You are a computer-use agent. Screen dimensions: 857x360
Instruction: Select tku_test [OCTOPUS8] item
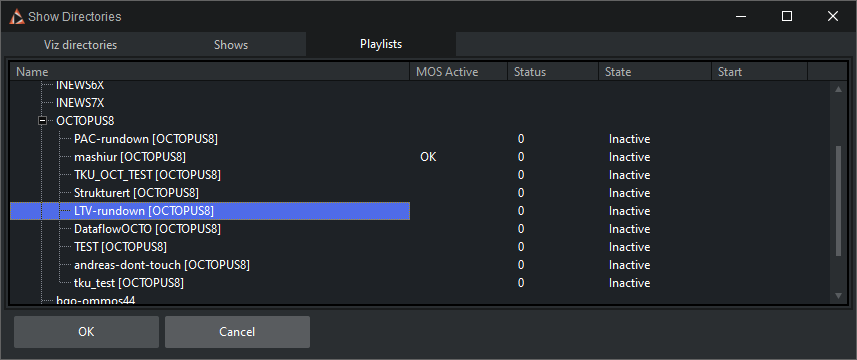[128, 283]
